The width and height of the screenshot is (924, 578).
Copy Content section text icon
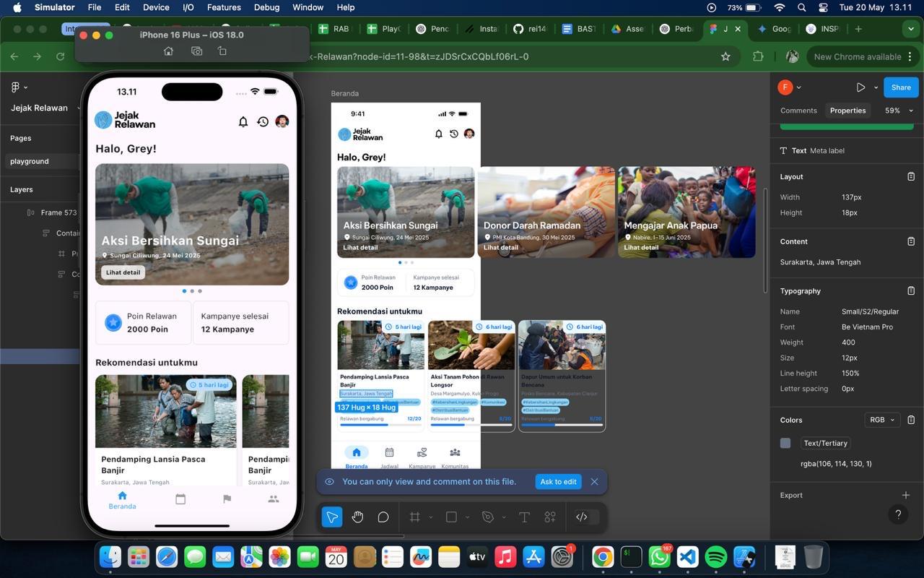911,241
